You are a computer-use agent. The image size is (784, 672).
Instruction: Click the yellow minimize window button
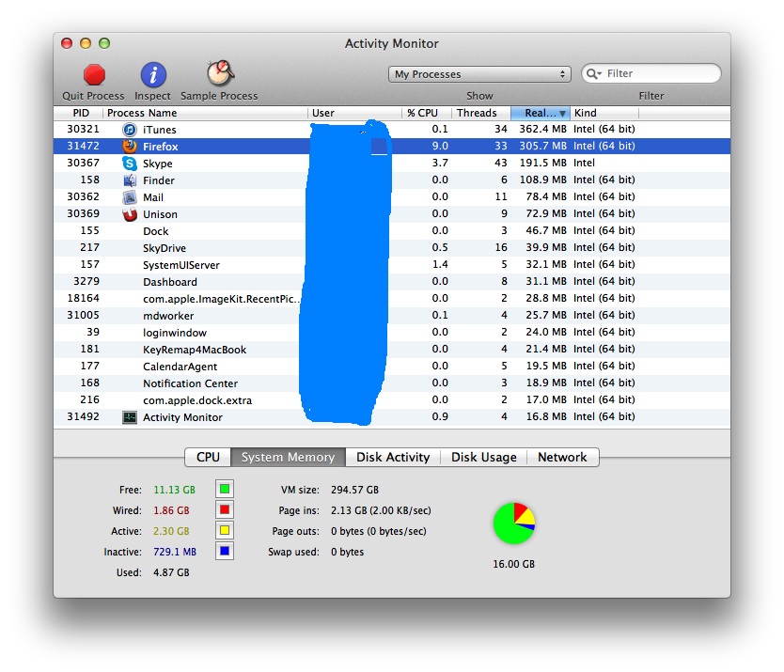[x=86, y=43]
